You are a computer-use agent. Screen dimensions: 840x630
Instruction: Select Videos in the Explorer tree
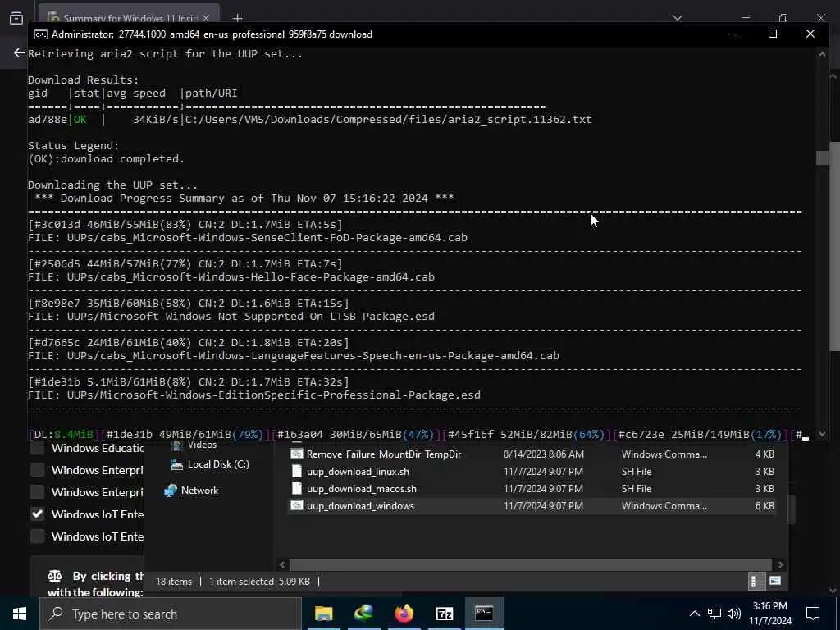[202, 445]
